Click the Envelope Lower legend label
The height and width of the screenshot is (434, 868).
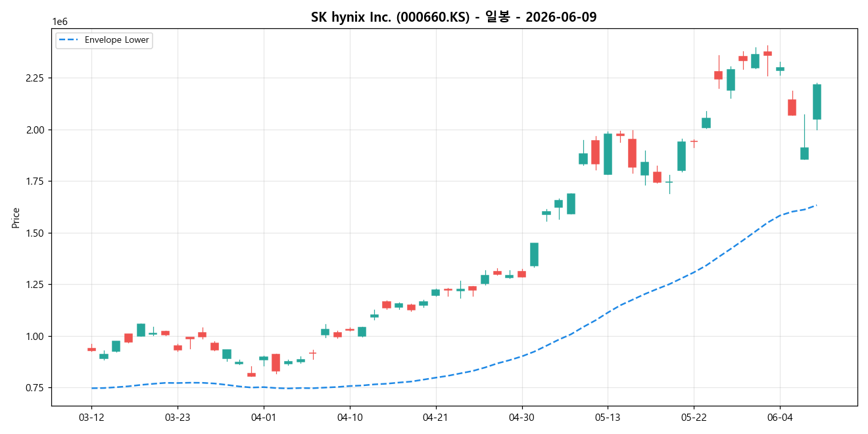[x=117, y=40]
